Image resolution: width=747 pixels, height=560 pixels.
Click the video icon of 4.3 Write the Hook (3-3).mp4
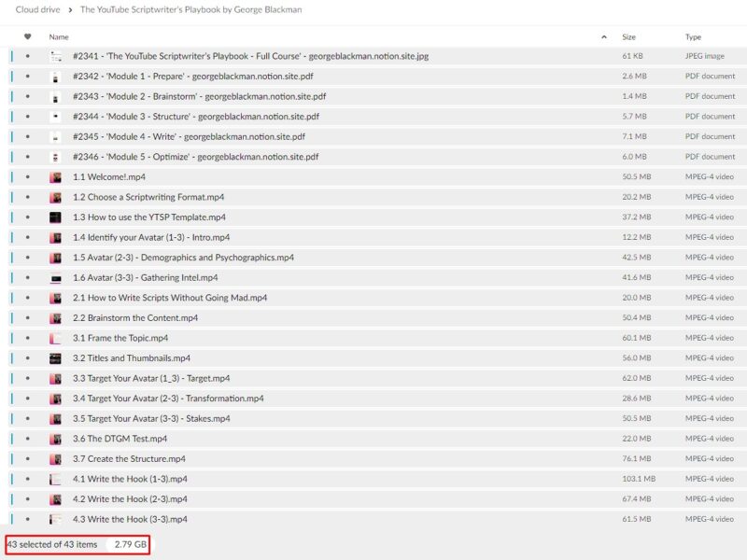[x=56, y=520]
